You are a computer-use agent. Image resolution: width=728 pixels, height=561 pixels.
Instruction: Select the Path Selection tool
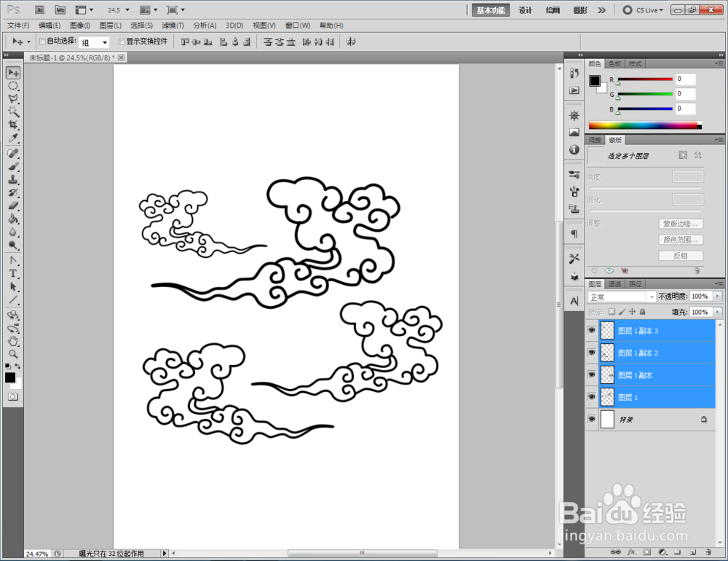[13, 286]
